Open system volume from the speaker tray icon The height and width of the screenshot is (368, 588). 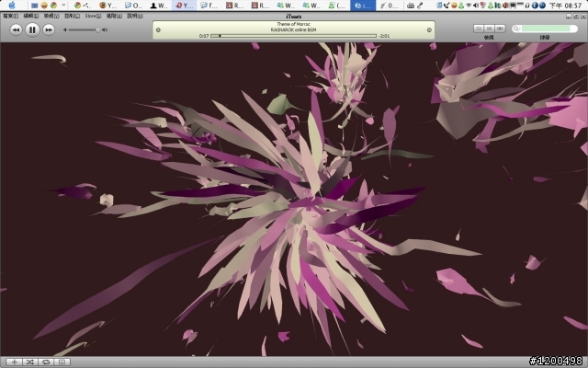coord(476,6)
